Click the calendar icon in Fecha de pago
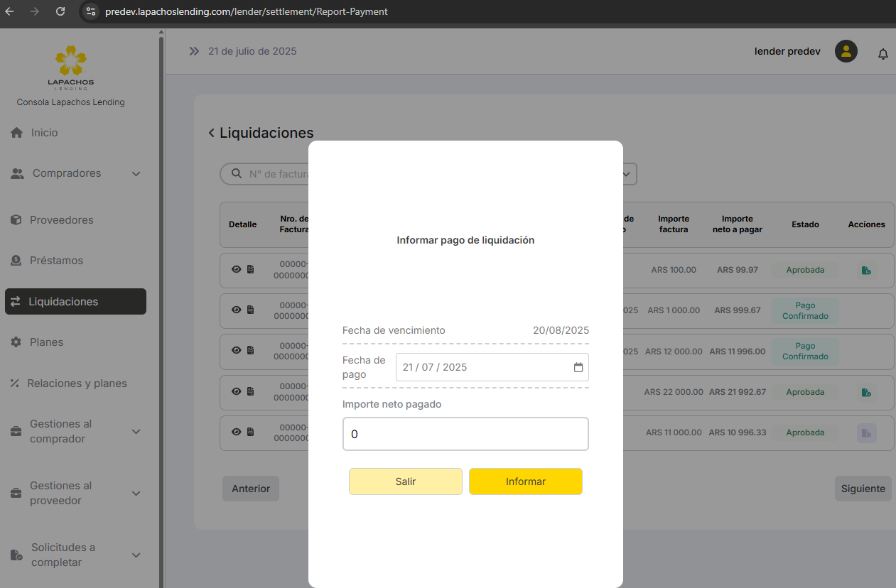The image size is (896, 588). pyautogui.click(x=578, y=367)
